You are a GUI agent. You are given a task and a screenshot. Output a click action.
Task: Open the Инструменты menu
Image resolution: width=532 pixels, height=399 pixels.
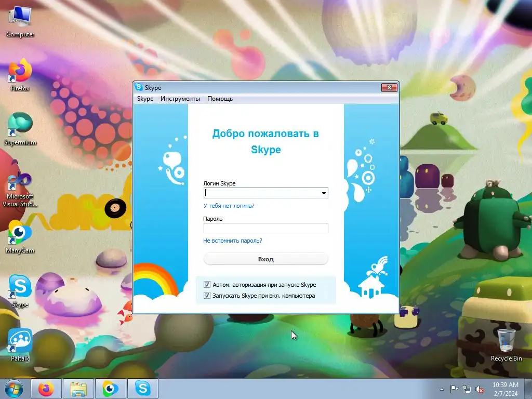click(180, 99)
